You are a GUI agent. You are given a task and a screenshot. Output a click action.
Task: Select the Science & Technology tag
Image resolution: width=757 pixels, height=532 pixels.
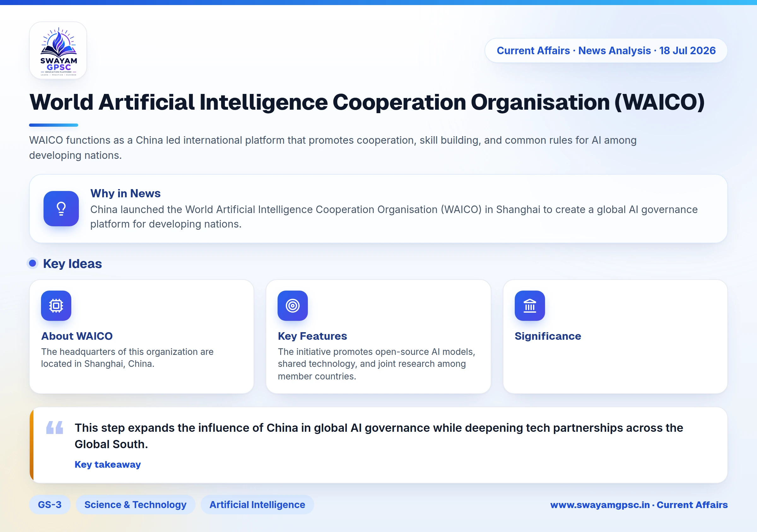coord(136,505)
